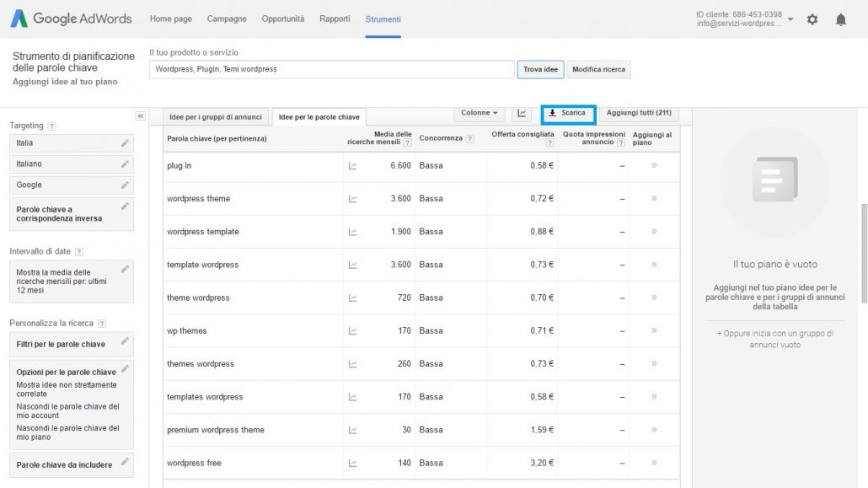Switch to Idee per i gruppi di annunci tab

[x=216, y=117]
